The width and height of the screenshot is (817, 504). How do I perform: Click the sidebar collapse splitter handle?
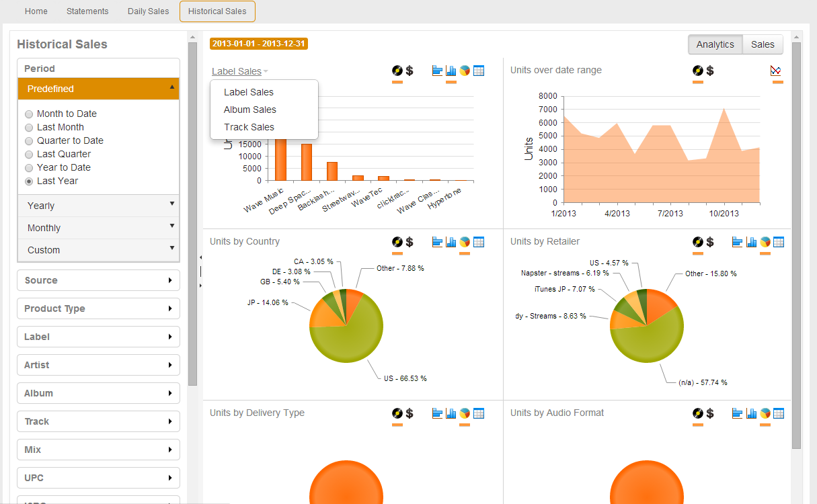(x=200, y=271)
